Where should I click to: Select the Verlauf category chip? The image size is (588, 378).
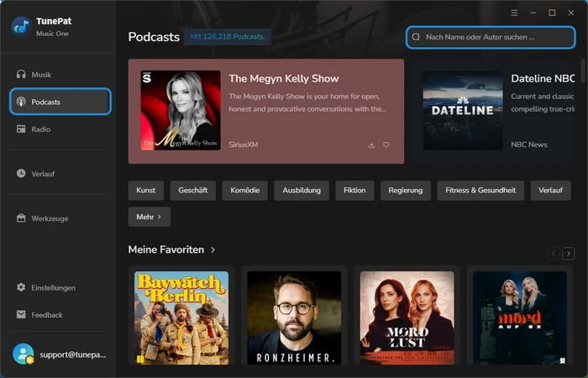pyautogui.click(x=550, y=190)
